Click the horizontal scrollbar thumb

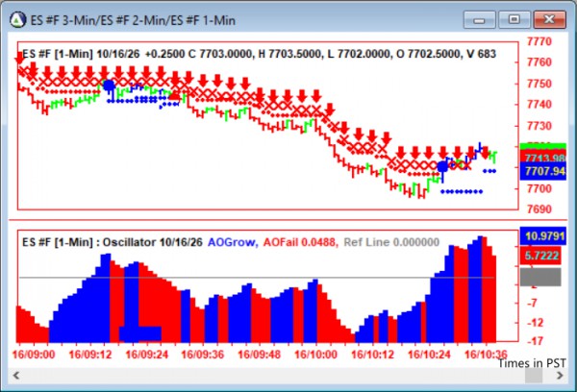pyautogui.click(x=533, y=376)
